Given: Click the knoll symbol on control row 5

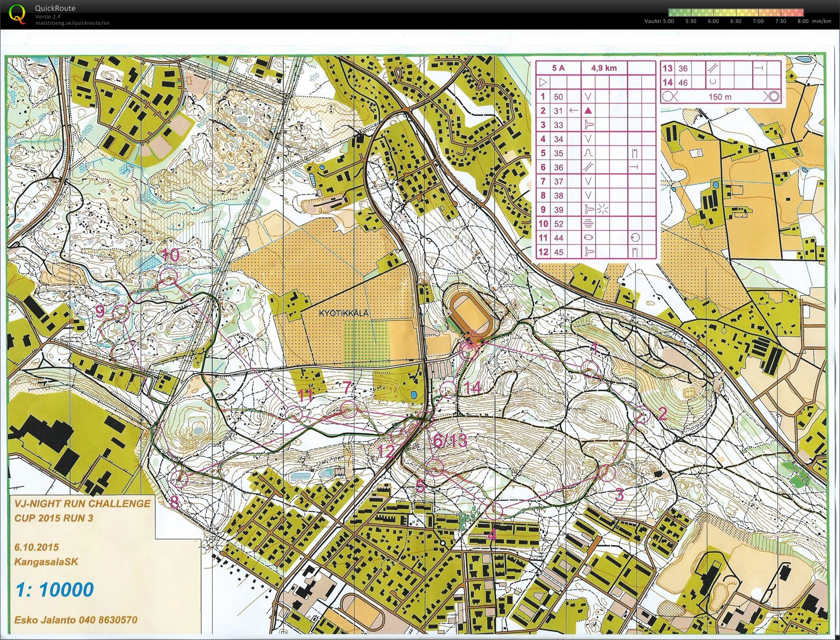Looking at the screenshot, I should pos(588,153).
